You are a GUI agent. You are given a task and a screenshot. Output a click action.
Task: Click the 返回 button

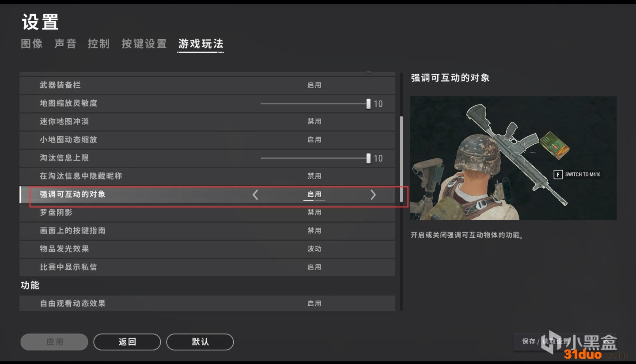[127, 342]
